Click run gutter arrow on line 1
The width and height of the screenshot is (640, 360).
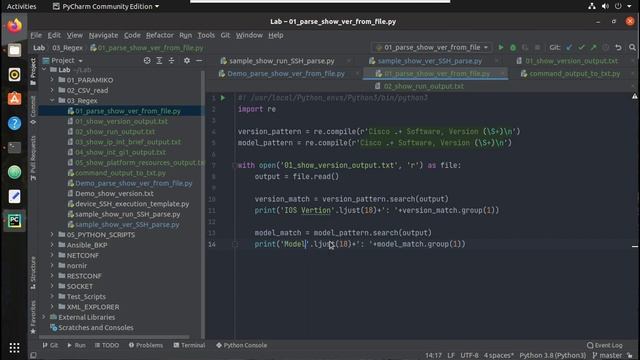coord(223,98)
